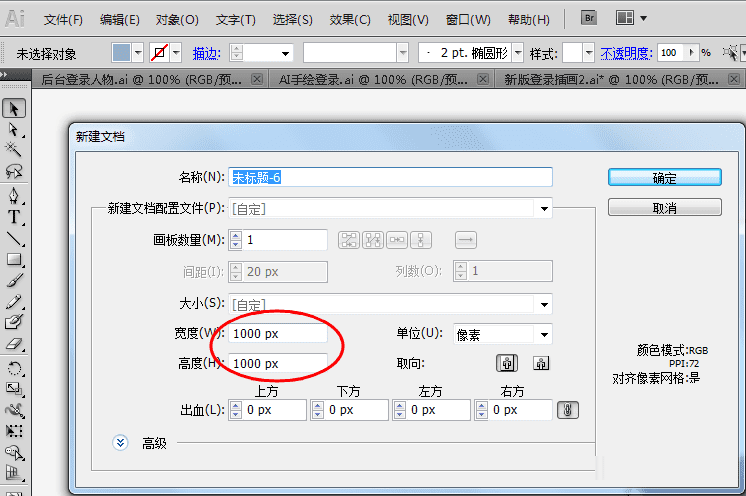This screenshot has width=746, height=496.
Task: Open the 描边 stroke panel link
Action: coord(206,53)
